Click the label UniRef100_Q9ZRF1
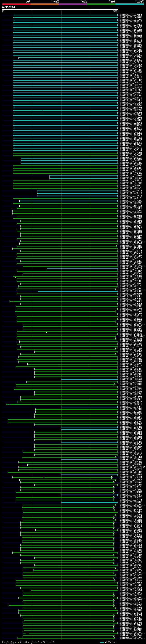Screen dimensions: 146x644 tap(131, 208)
